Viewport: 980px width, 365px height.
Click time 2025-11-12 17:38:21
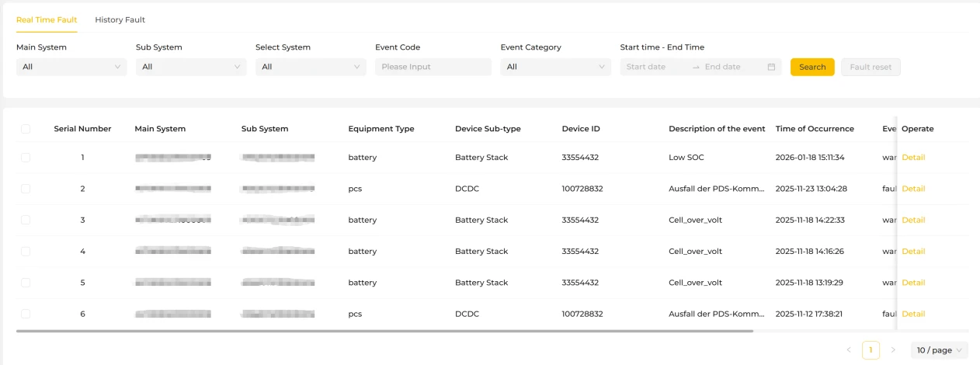809,314
